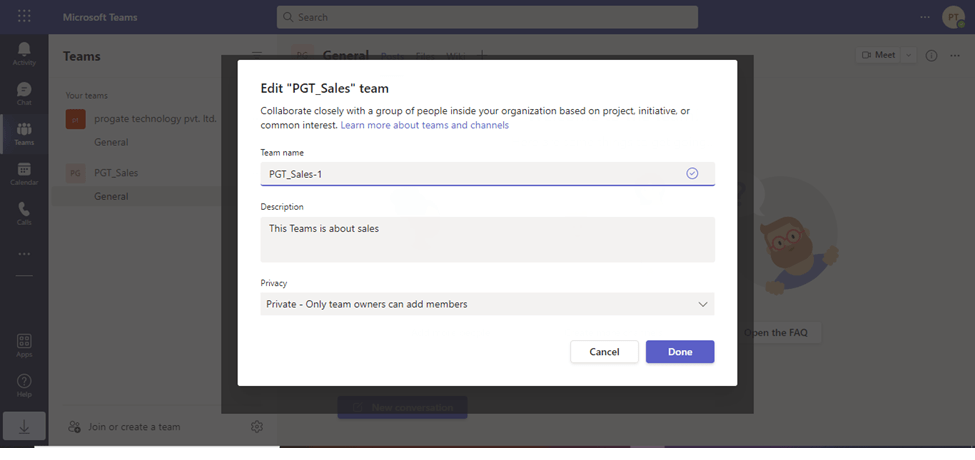The image size is (975, 460).
Task: Click the Cancel button
Action: click(x=604, y=352)
